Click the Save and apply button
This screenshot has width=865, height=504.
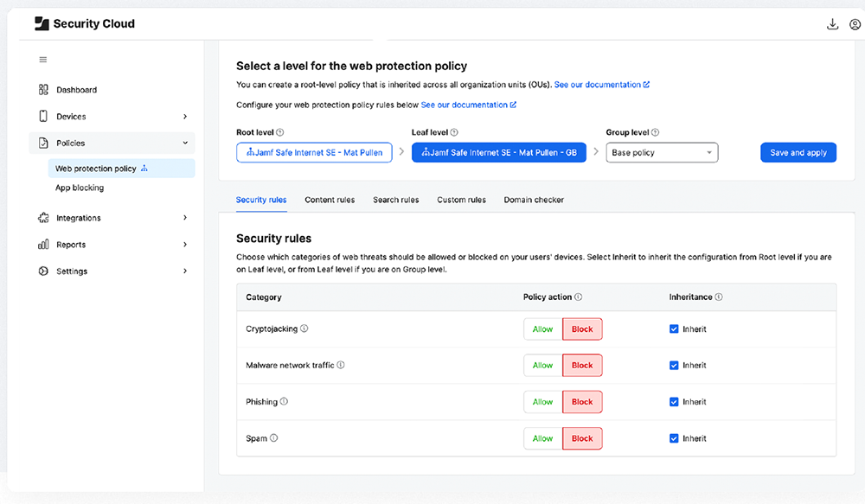pos(798,153)
